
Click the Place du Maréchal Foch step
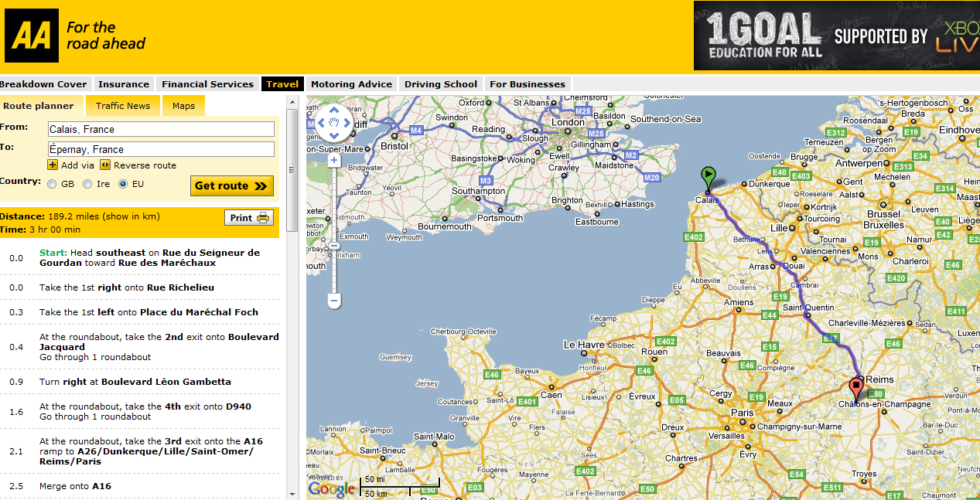pyautogui.click(x=140, y=312)
